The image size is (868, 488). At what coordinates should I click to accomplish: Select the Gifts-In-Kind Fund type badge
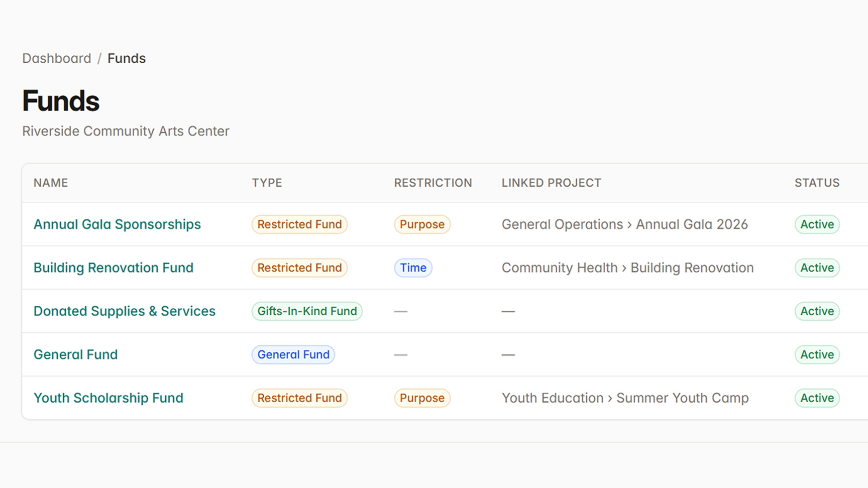pos(307,311)
